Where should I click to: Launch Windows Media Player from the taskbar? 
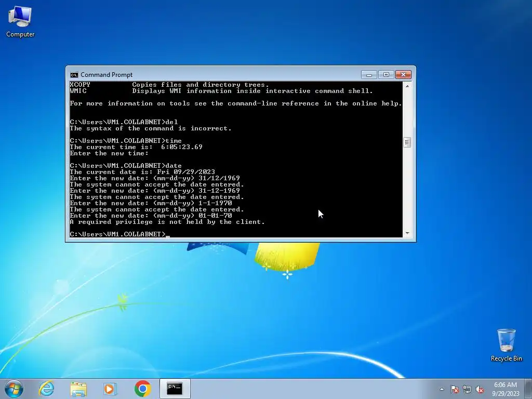[110, 389]
